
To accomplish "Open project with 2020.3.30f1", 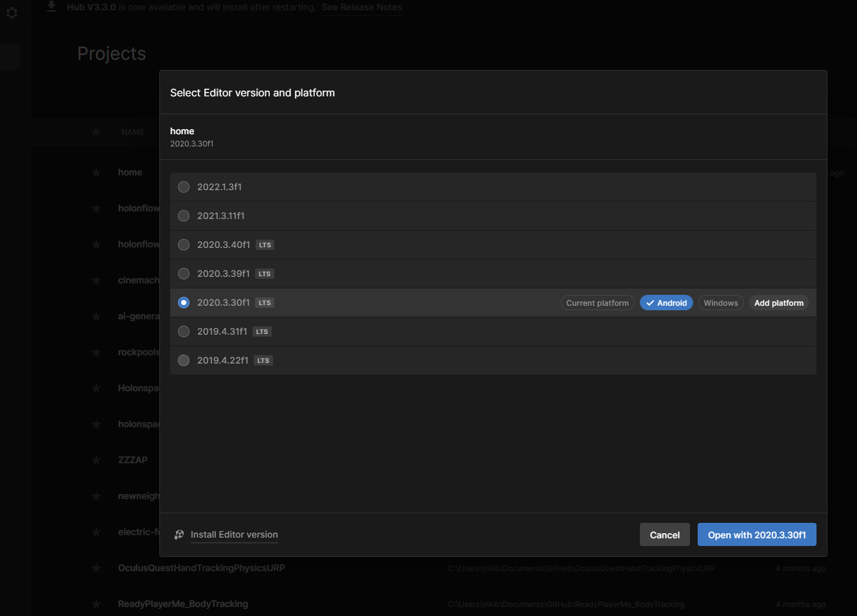I will [x=757, y=534].
